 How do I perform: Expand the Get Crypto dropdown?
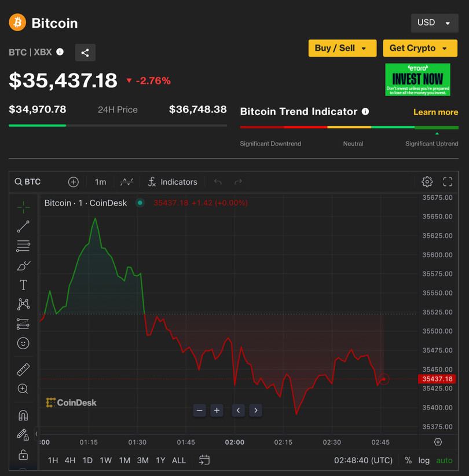[x=419, y=48]
